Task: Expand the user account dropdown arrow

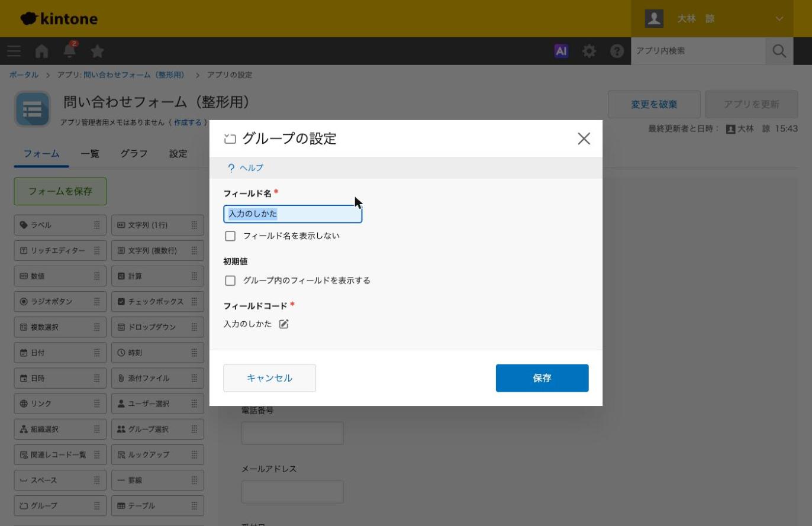Action: (x=779, y=18)
